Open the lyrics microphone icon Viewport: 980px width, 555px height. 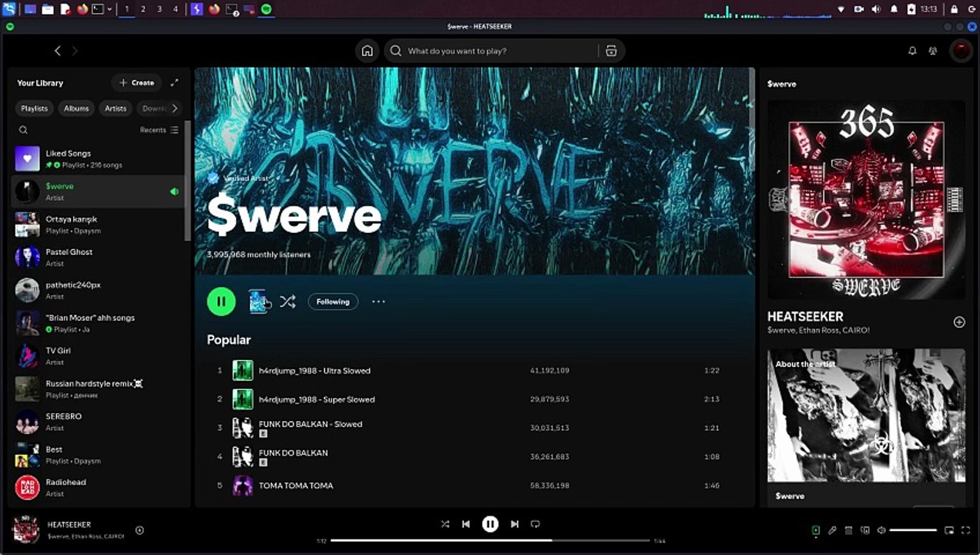pyautogui.click(x=832, y=530)
